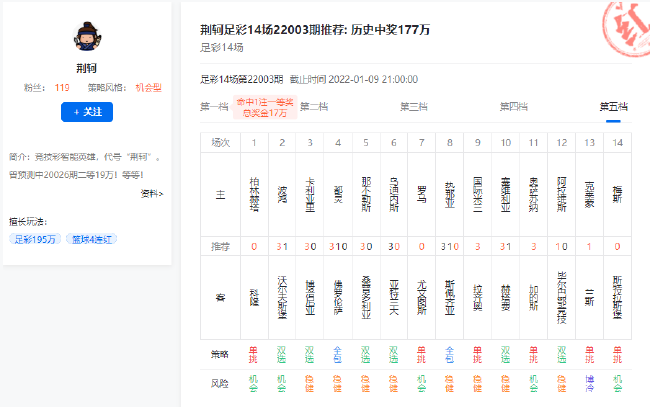Click the author name 荆轲

point(87,68)
